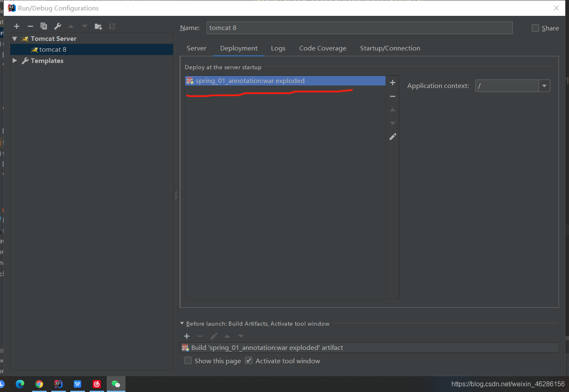569x392 pixels.
Task: Click the Application context text field
Action: tap(507, 86)
